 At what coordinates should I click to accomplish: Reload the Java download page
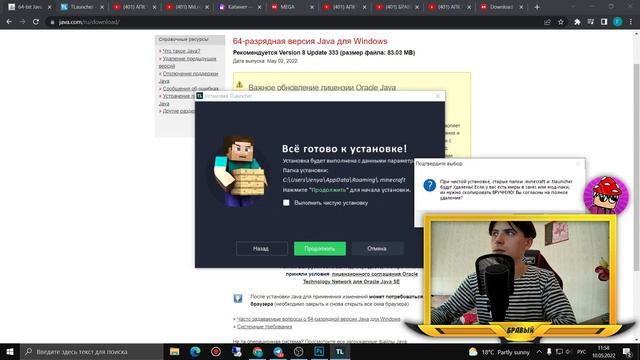click(36, 22)
